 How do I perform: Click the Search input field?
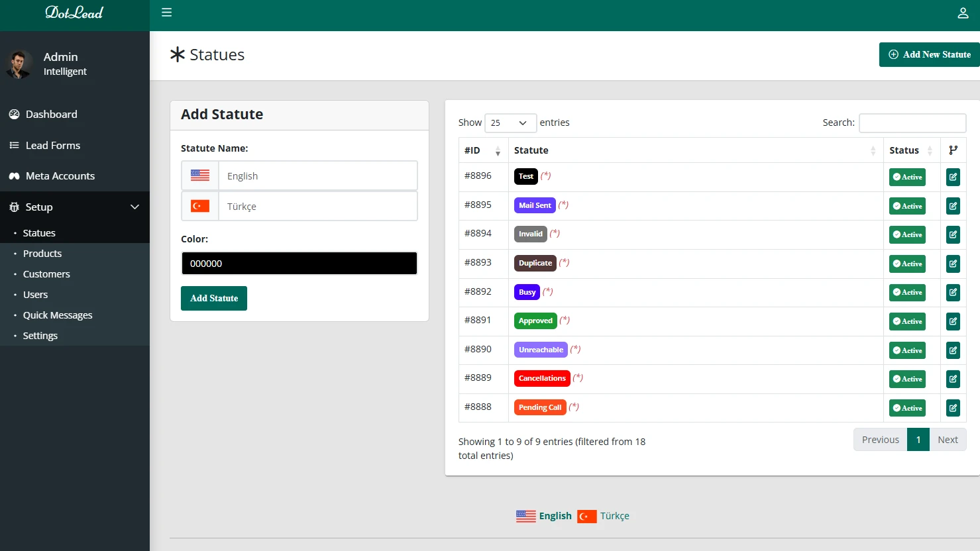tap(912, 123)
